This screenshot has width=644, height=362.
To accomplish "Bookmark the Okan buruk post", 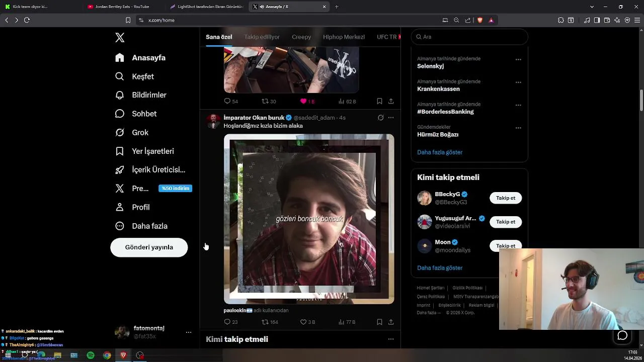I will [379, 322].
